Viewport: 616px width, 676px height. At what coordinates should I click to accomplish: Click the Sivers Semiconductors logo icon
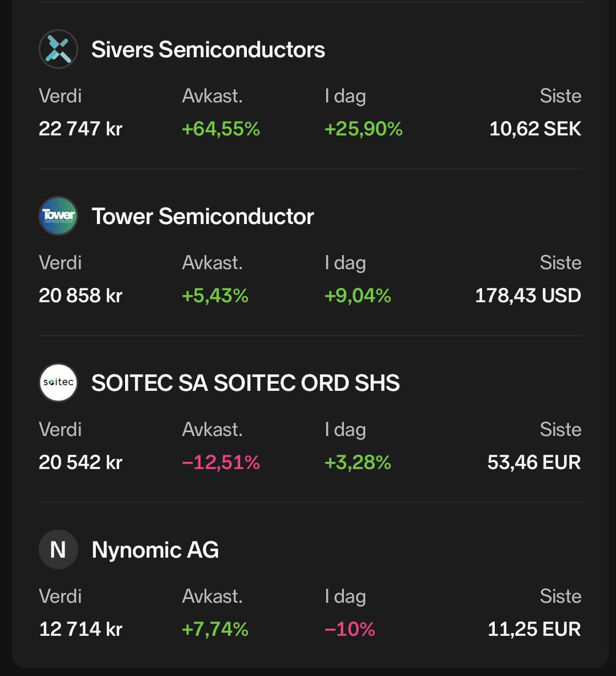point(58,50)
